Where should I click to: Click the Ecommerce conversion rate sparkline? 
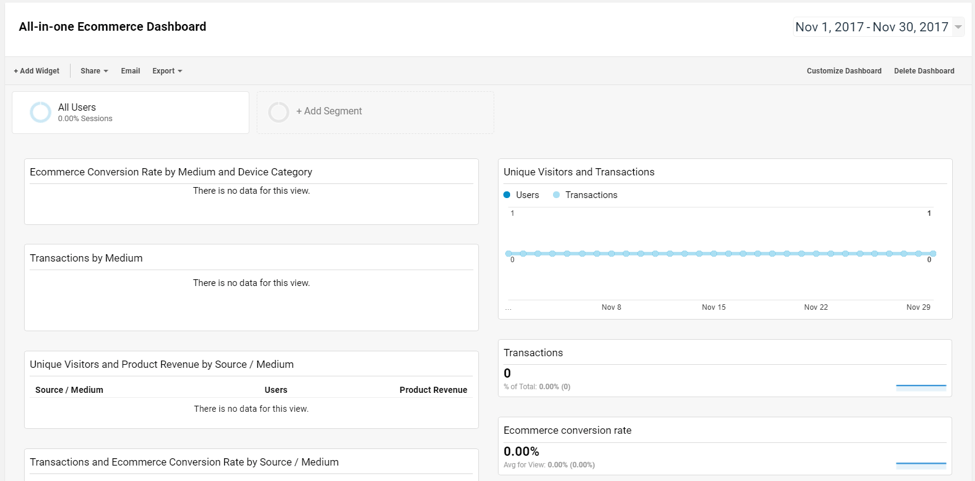tap(920, 463)
